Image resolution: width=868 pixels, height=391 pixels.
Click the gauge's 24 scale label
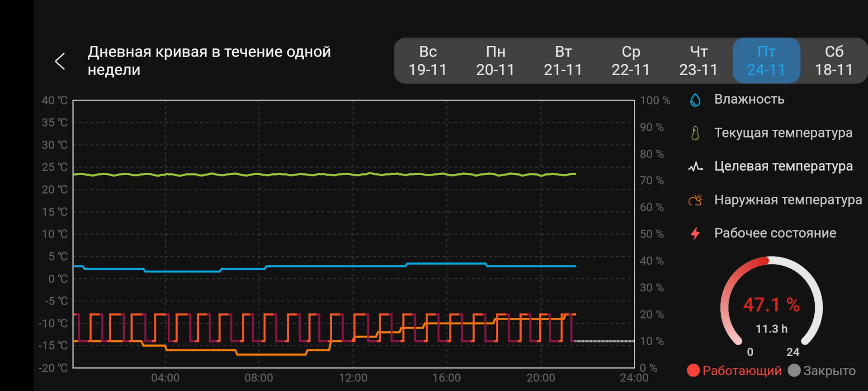coord(793,352)
